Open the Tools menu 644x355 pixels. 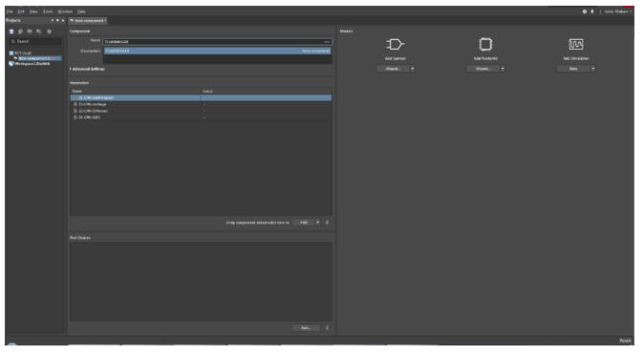48,11
